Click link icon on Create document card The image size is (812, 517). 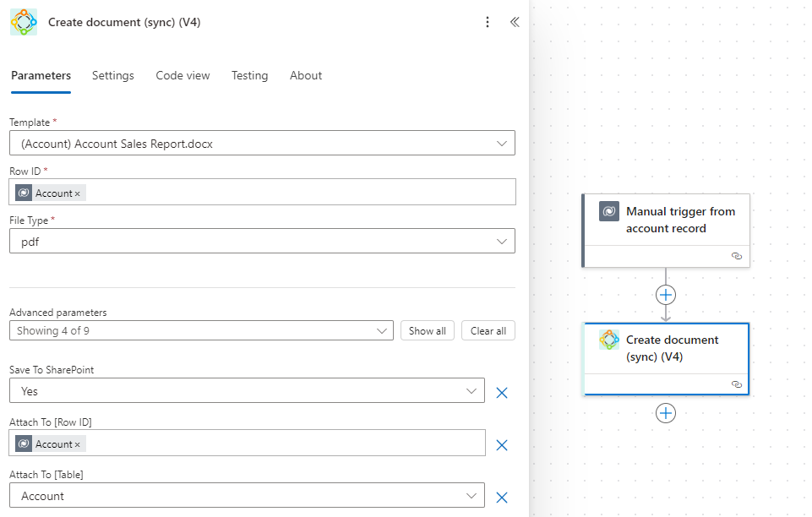click(x=737, y=384)
